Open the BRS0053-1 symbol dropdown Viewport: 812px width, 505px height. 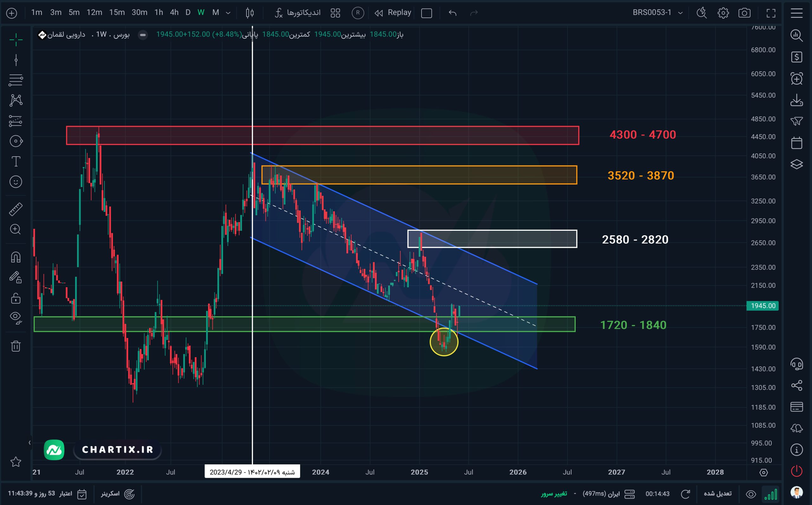click(657, 13)
